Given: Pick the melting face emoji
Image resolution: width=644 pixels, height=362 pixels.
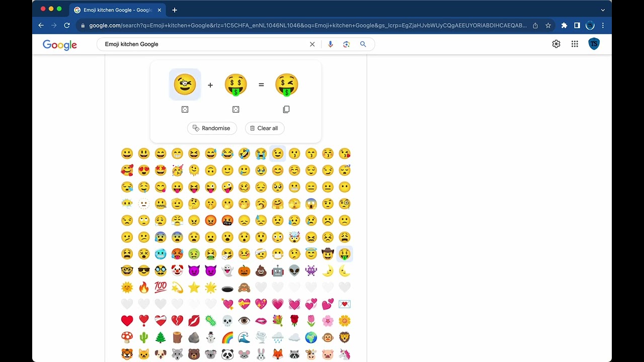Looking at the screenshot, I should tap(194, 170).
